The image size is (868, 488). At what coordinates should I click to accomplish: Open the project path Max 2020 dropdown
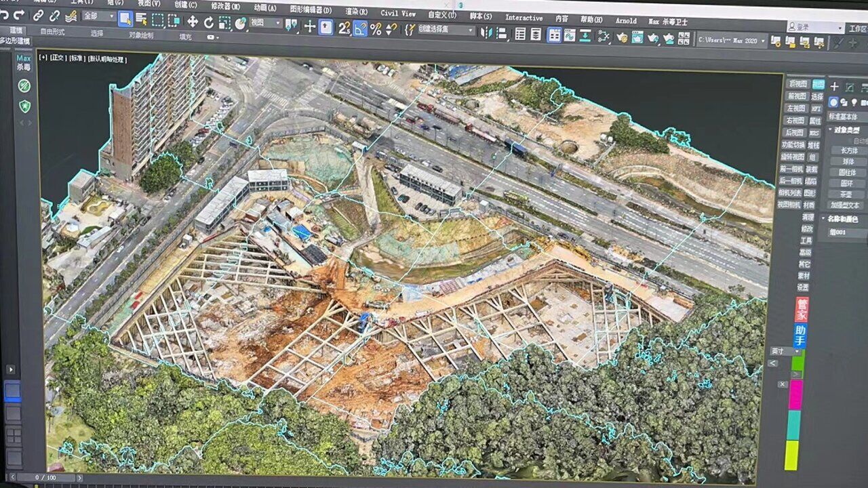732,41
